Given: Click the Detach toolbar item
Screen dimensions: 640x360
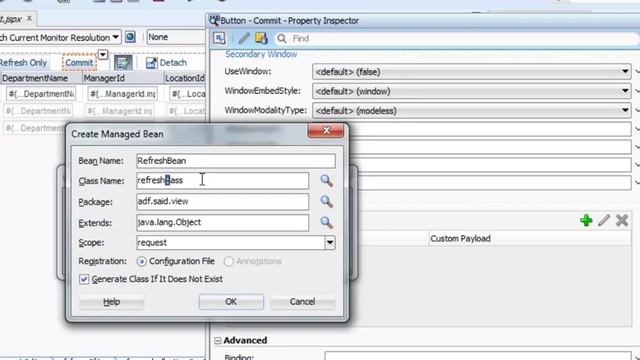Looking at the screenshot, I should pyautogui.click(x=166, y=62).
